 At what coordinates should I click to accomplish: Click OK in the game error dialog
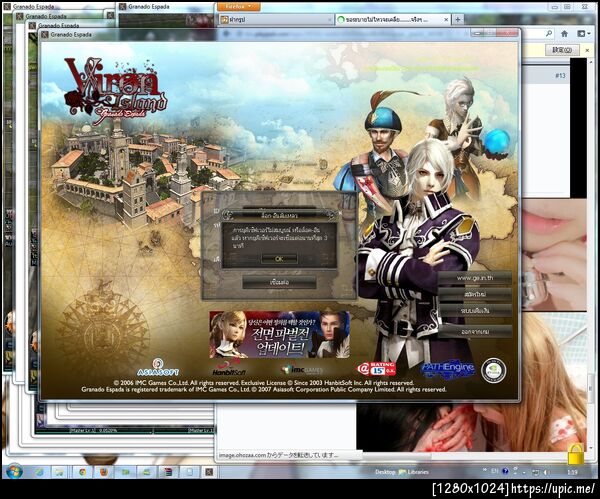click(279, 259)
